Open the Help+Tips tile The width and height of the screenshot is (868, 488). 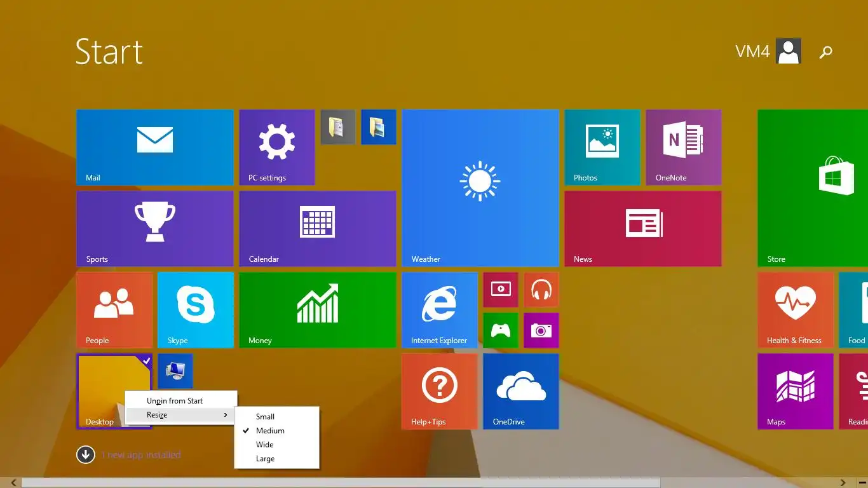click(440, 391)
